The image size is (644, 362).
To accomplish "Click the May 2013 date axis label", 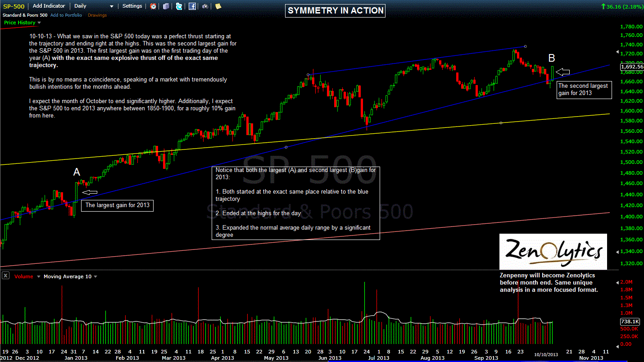I will point(276,358).
